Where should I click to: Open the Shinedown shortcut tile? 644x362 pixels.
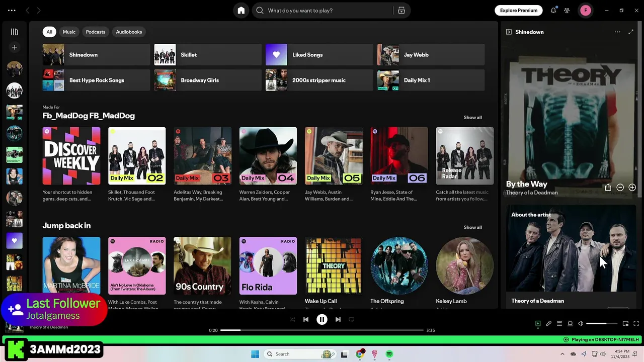(x=96, y=55)
